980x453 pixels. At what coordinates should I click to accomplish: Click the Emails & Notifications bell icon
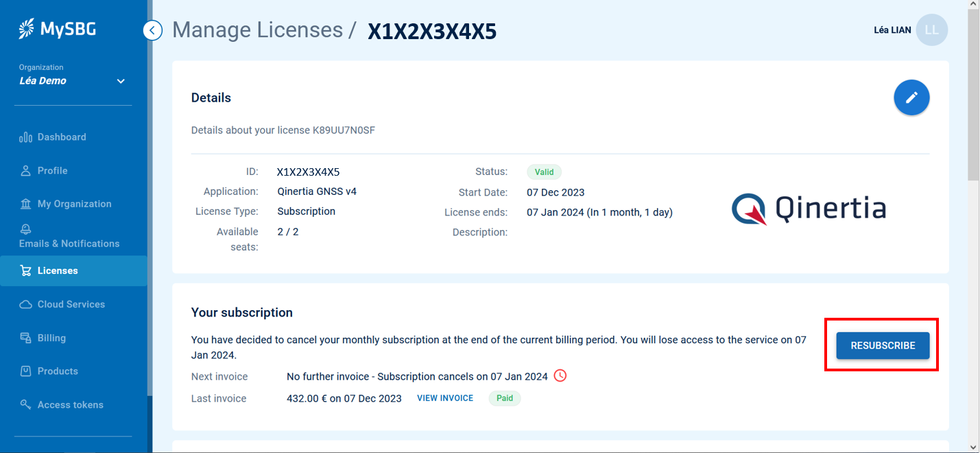[26, 229]
